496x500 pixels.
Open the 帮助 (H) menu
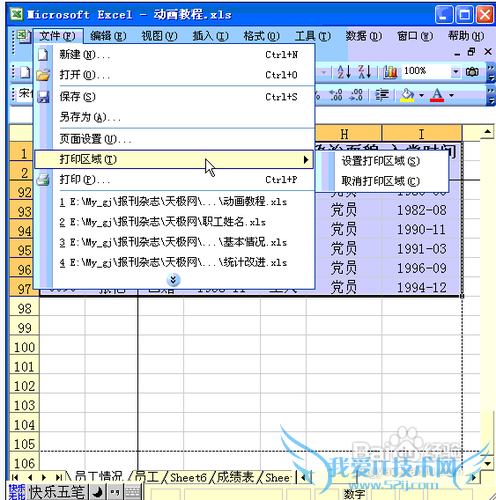[466, 36]
